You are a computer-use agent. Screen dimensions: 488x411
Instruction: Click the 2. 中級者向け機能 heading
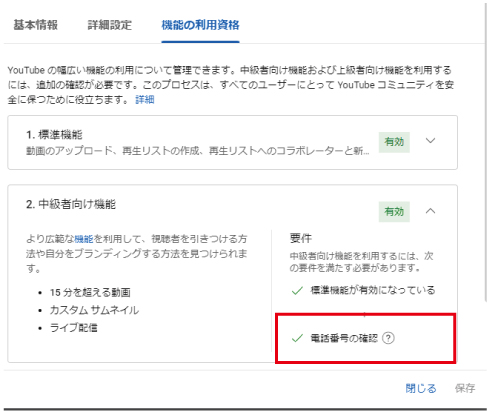(x=71, y=204)
